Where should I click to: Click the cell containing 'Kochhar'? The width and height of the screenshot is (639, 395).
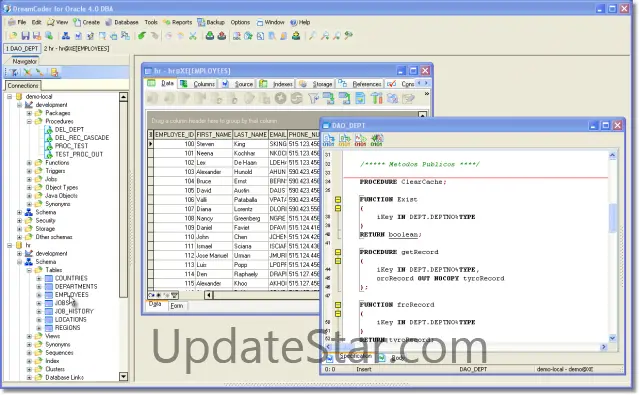[x=250, y=153]
